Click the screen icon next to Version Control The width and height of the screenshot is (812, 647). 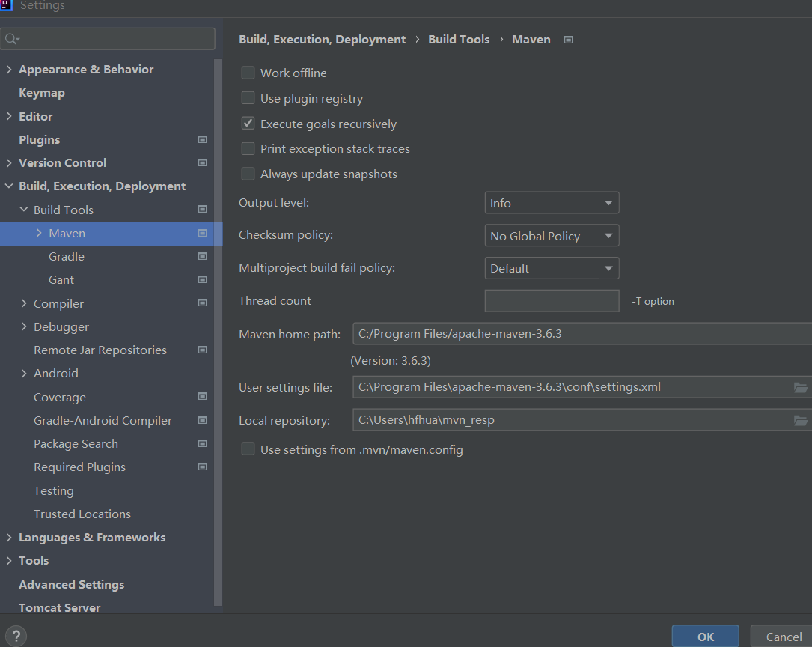tap(202, 162)
